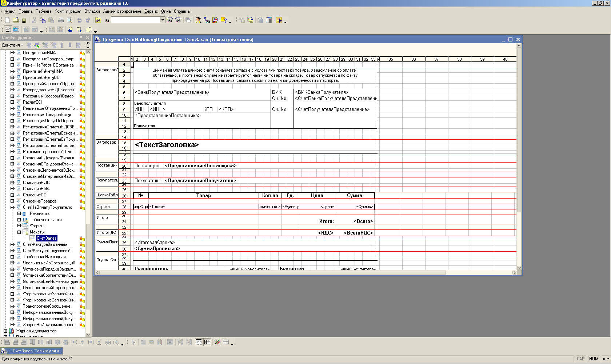Click the Print preview magnifier icon
The height and width of the screenshot is (364, 611).
coord(69,20)
